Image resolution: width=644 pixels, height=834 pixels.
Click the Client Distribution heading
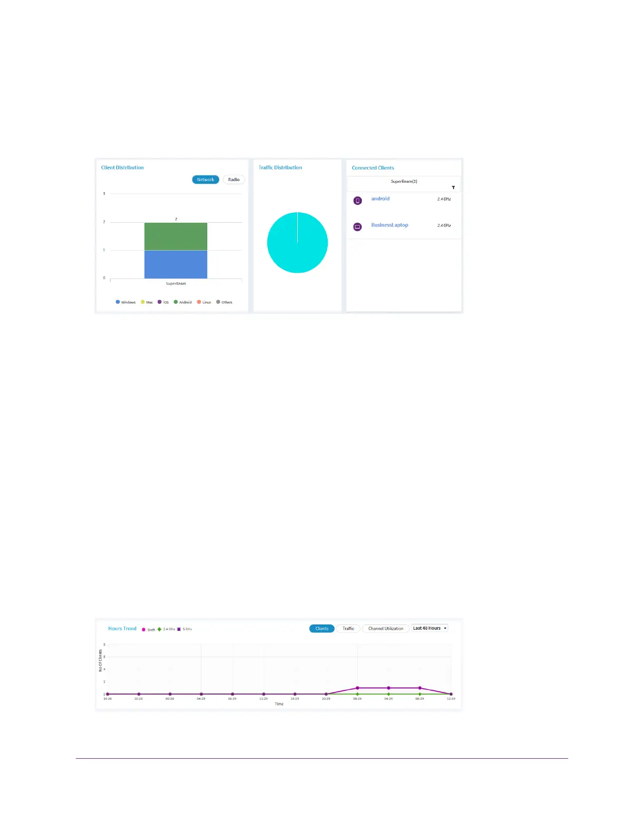(123, 167)
